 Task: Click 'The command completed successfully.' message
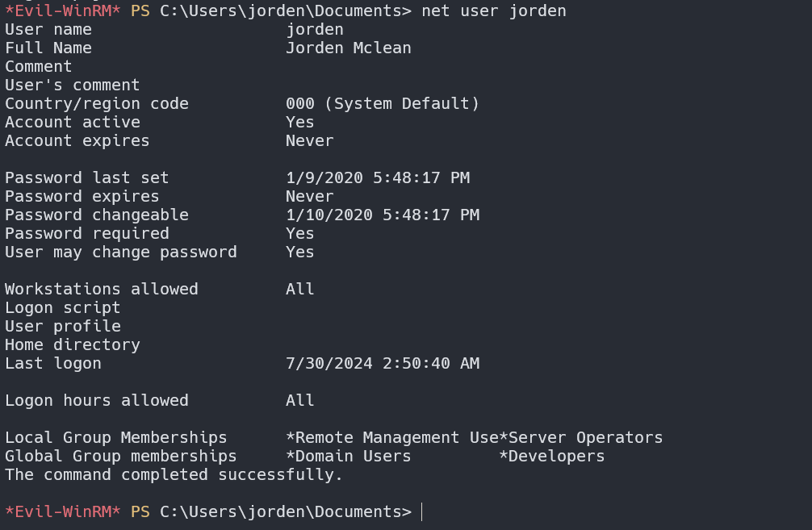(x=174, y=474)
